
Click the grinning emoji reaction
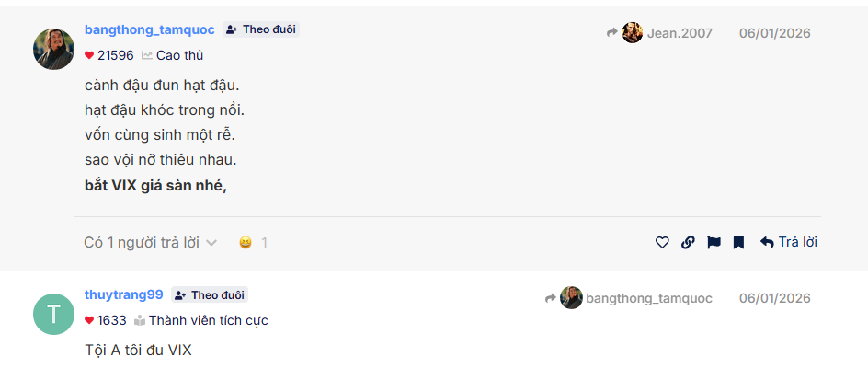click(x=246, y=243)
